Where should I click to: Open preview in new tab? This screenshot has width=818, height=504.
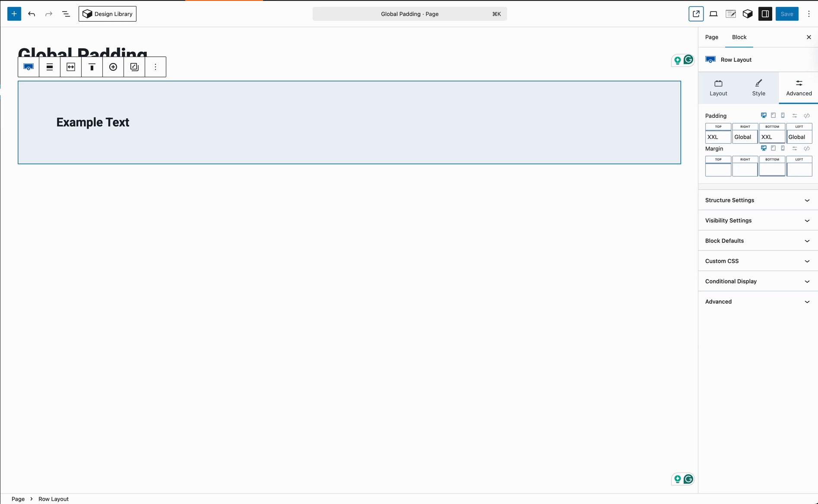696,14
